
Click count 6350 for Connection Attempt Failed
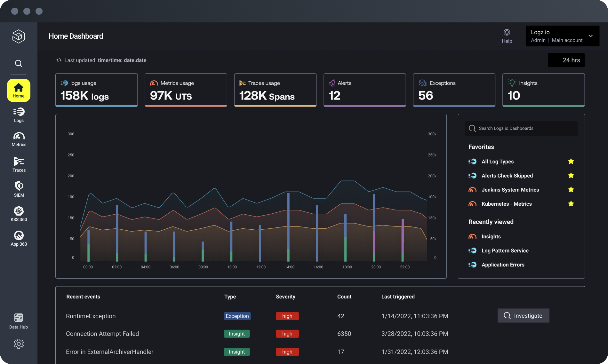pos(344,334)
